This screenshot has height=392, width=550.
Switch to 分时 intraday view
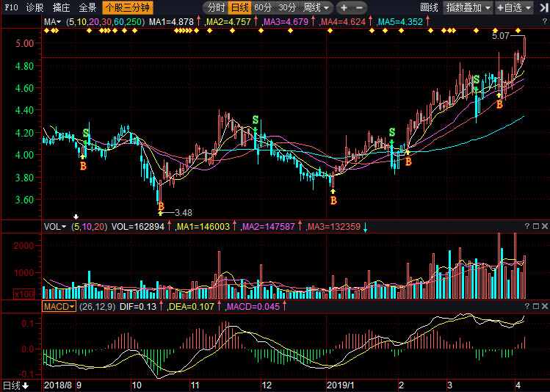click(216, 8)
